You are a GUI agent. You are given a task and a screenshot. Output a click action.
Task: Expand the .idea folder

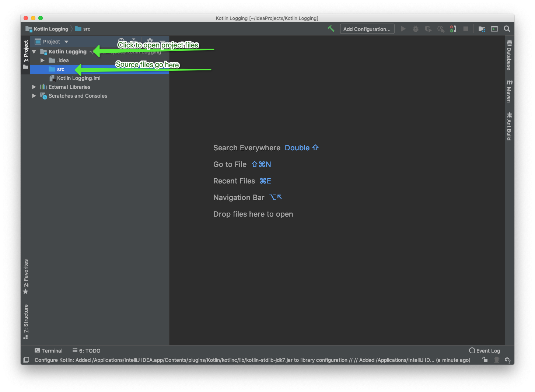click(42, 60)
